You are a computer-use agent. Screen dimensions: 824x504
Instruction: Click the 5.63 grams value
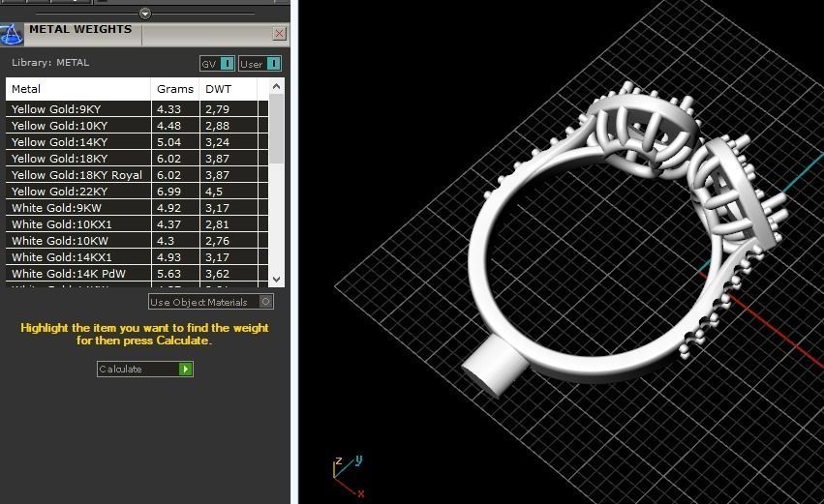[x=168, y=274]
